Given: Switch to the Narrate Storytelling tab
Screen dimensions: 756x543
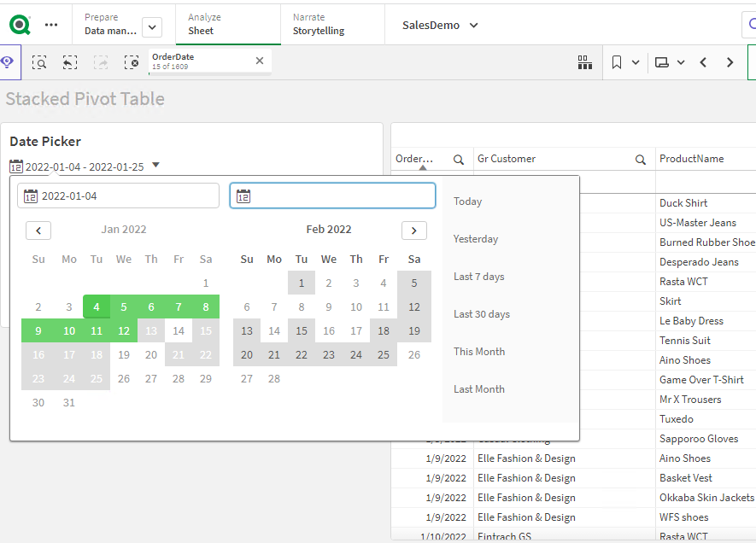Looking at the screenshot, I should click(x=319, y=24).
